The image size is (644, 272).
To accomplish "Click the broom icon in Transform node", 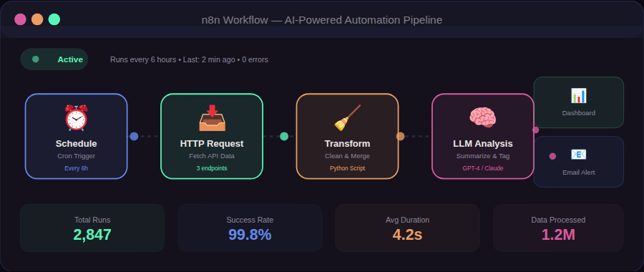I will (x=348, y=118).
